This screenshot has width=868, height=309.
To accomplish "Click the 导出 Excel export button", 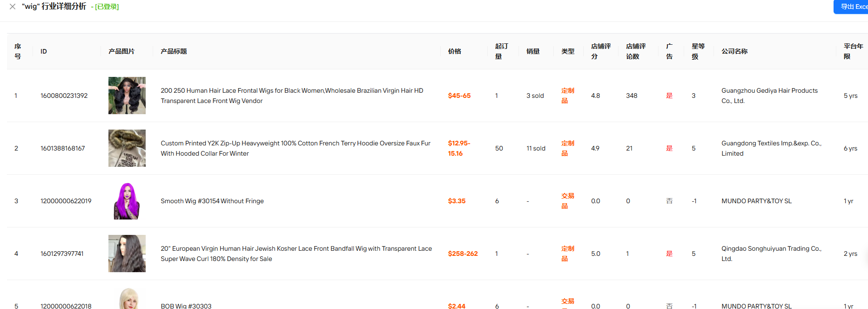I will (x=852, y=7).
